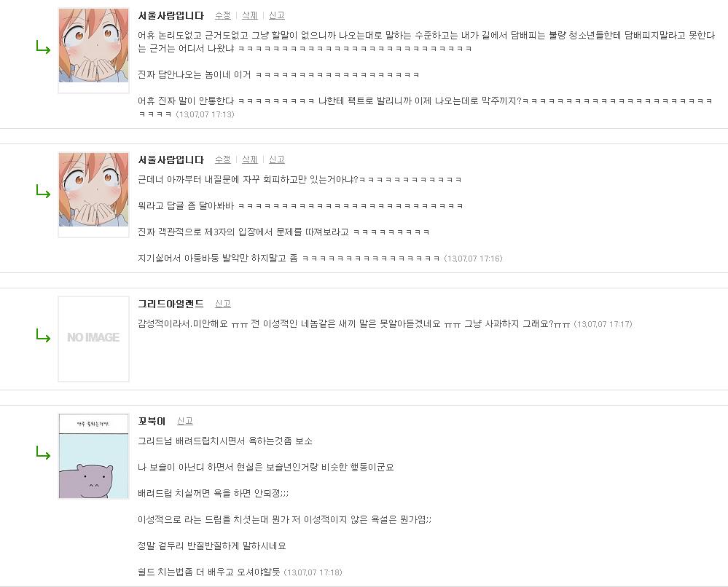Screen dimensions: 728x587
Task: Click 수정 on the first 서울사람입니다 comment
Action: (223, 15)
